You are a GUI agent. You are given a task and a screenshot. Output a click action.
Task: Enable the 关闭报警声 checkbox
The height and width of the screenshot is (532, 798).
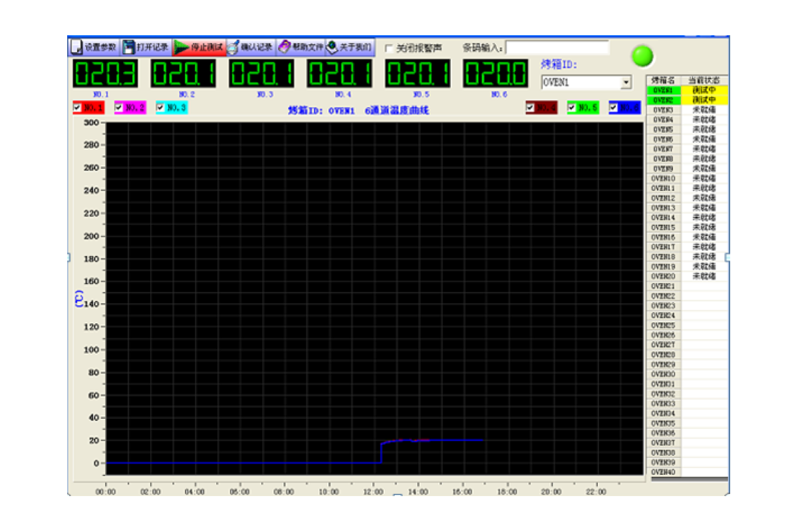[389, 49]
